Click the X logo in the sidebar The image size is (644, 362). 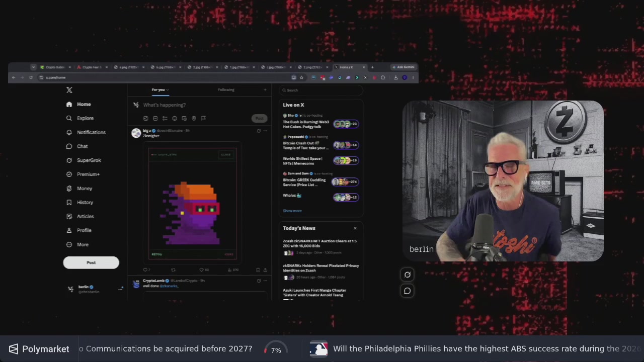pos(69,90)
